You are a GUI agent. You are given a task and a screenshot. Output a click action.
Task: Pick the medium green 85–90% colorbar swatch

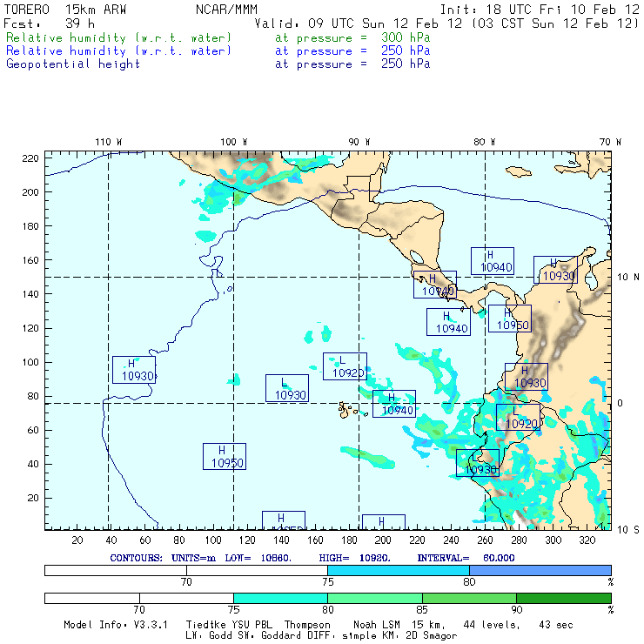coord(469,598)
